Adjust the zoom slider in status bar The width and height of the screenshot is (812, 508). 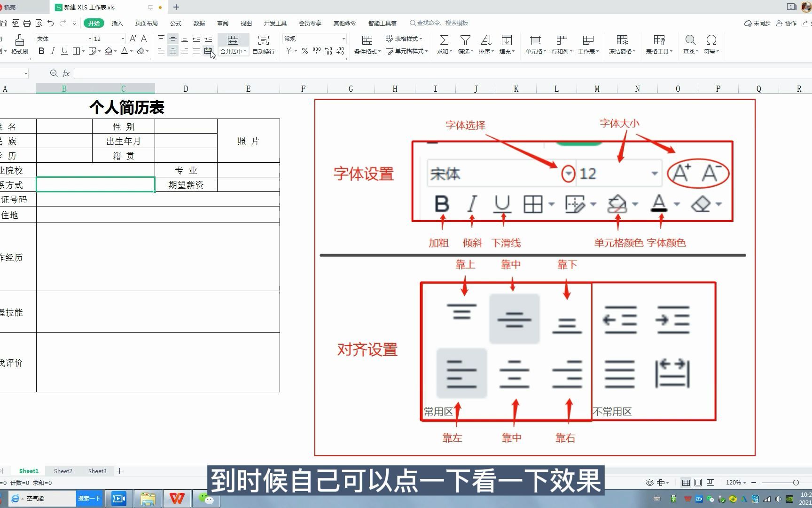point(796,483)
